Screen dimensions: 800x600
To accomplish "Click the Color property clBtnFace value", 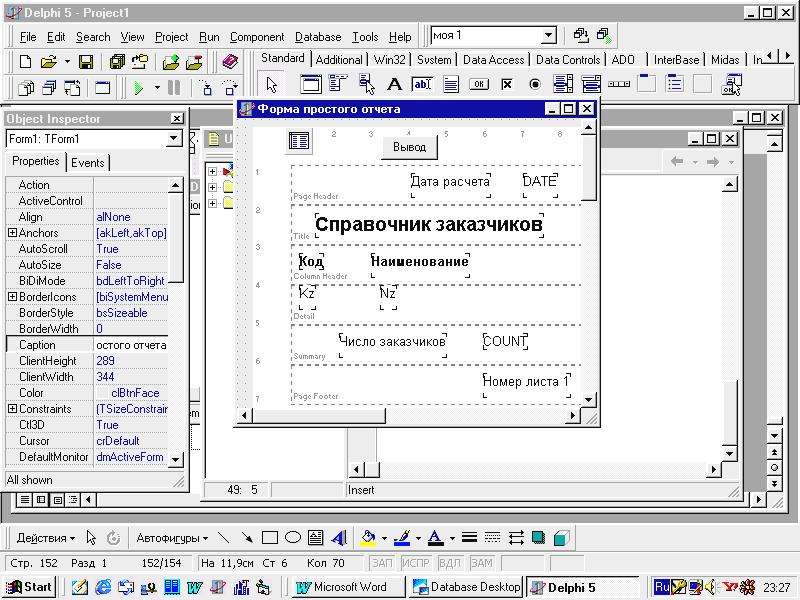I will pyautogui.click(x=131, y=392).
